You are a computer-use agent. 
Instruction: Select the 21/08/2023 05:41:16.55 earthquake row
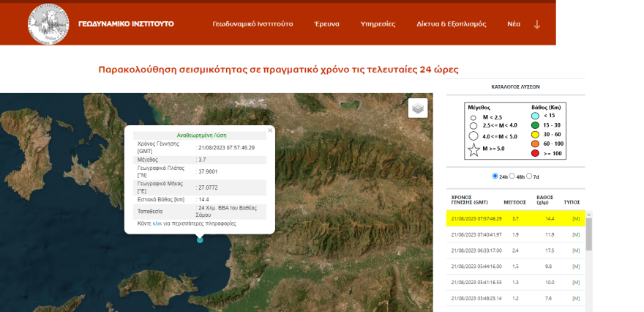coord(515,283)
